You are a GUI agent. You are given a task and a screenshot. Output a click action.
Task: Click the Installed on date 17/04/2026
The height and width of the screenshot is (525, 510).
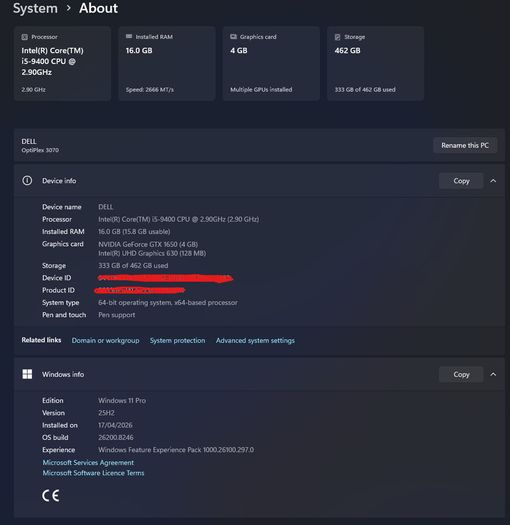click(115, 425)
